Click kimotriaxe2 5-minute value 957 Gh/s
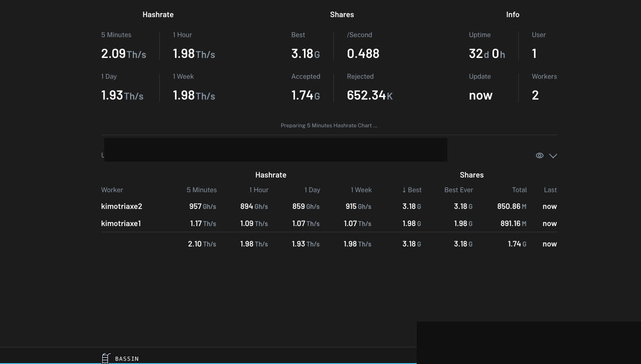Screen dimensions: 641x364 point(203,206)
